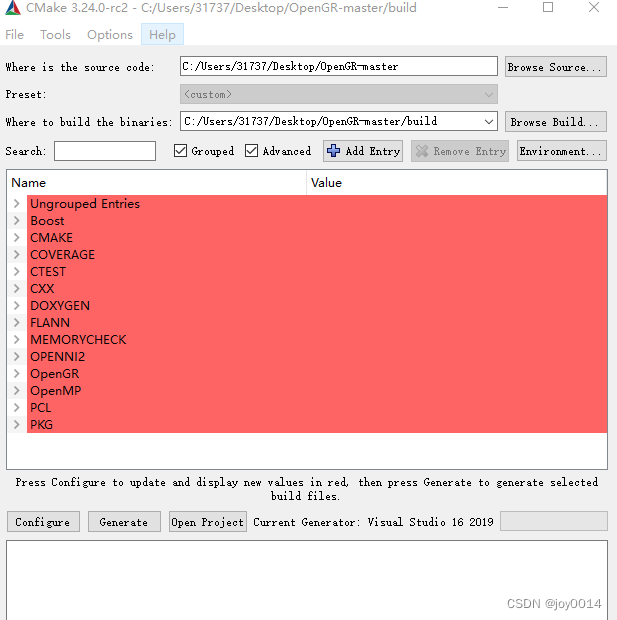Expand the OpenMP group arrow
617x620 pixels.
click(x=17, y=391)
